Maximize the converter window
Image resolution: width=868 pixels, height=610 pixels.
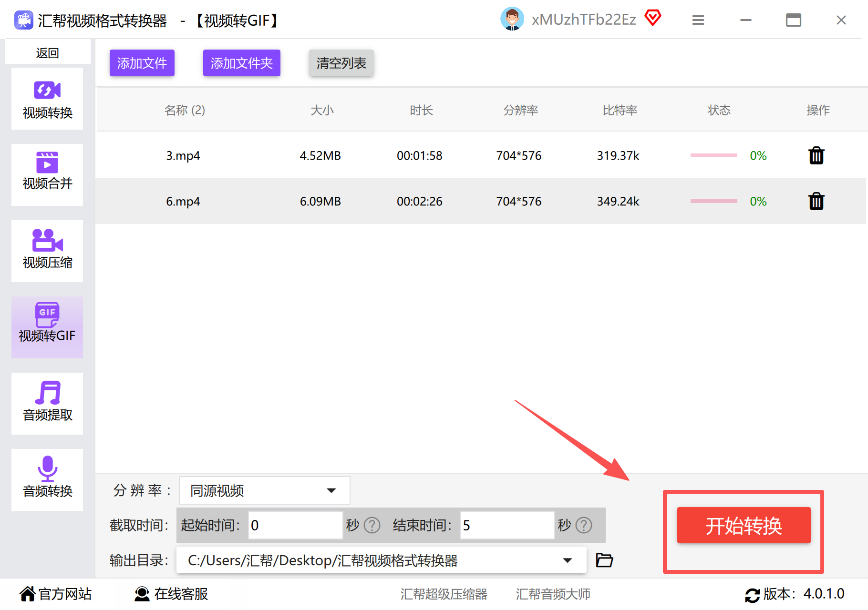pos(794,20)
